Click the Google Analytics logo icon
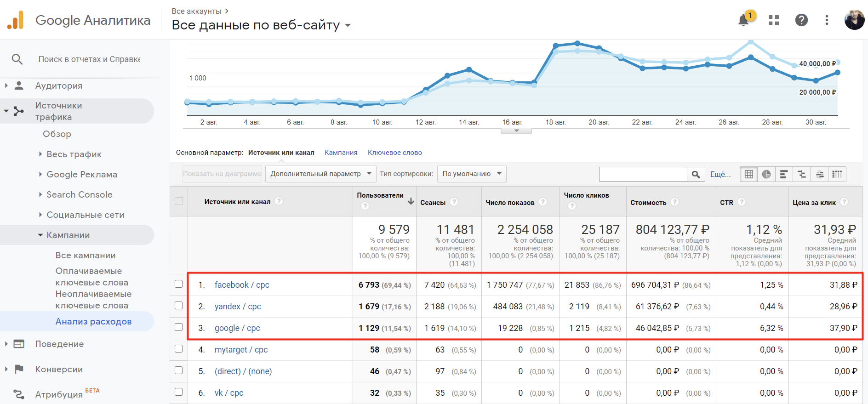This screenshot has width=868, height=404. [16, 20]
